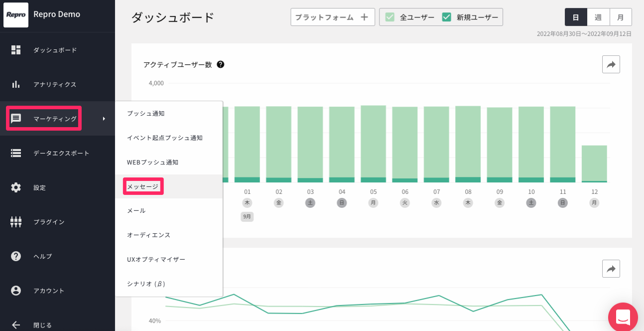Viewport: 644px width, 331px height.
Task: Click the ヘルプ question mark icon
Action: 16,256
